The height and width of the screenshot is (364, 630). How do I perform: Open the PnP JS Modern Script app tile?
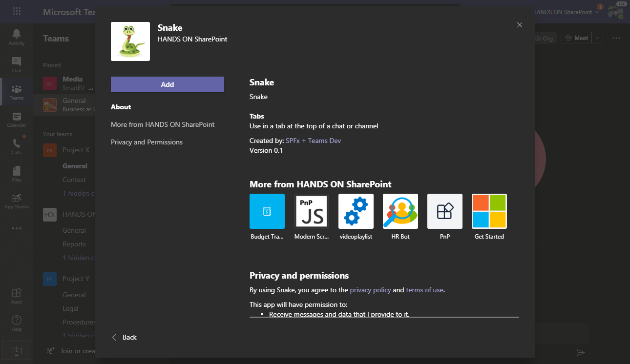pos(312,211)
